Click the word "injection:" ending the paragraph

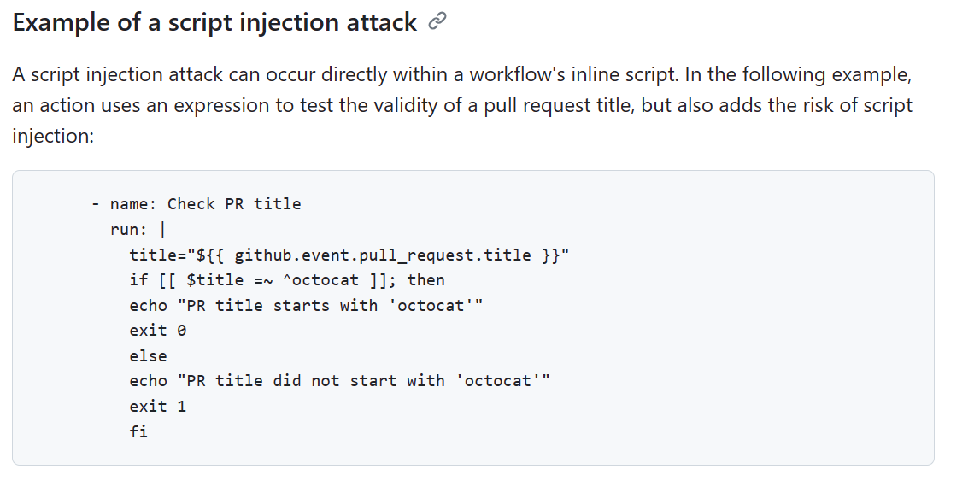pos(52,136)
